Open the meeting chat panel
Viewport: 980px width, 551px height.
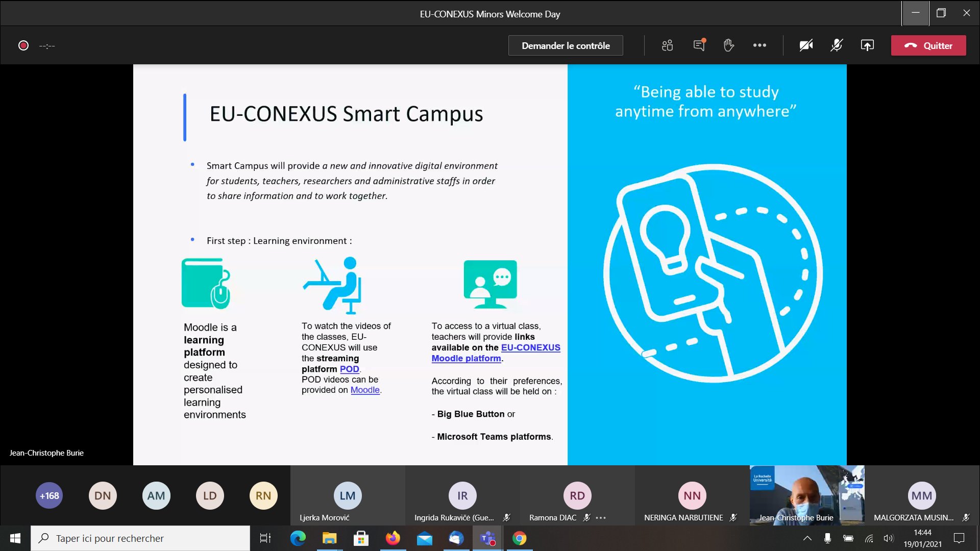pos(698,45)
